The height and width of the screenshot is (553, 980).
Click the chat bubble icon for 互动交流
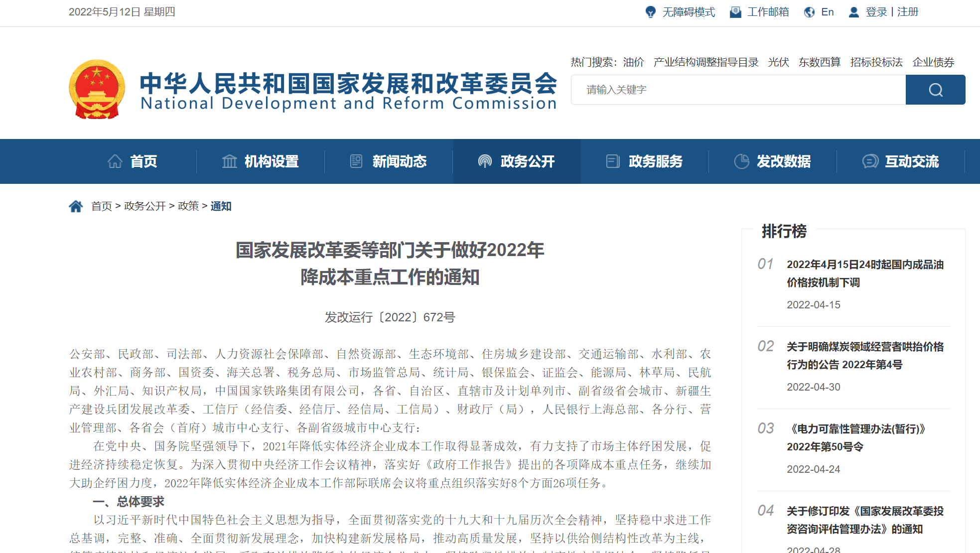coord(870,161)
